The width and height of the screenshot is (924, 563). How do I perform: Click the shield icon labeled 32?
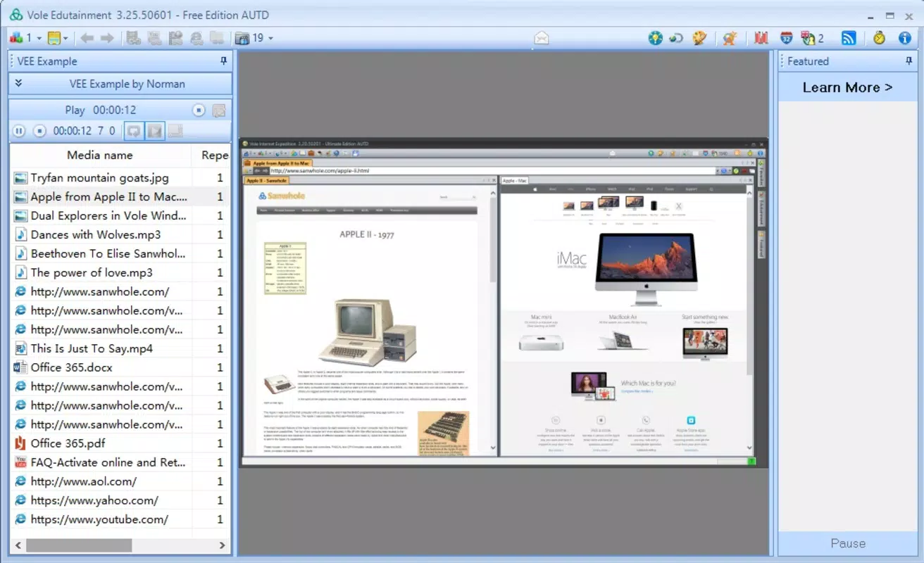pos(787,38)
